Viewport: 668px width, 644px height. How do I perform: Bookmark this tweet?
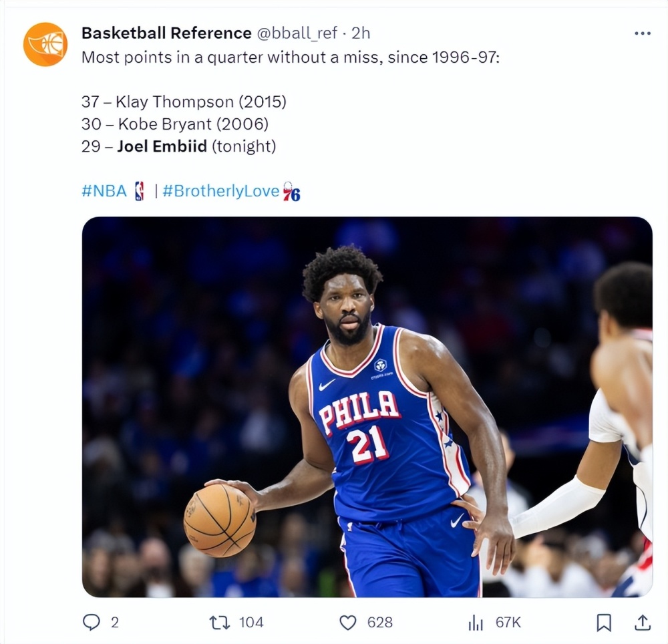point(604,623)
